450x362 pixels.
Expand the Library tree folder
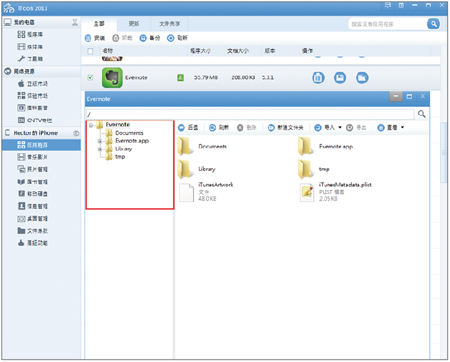click(100, 149)
